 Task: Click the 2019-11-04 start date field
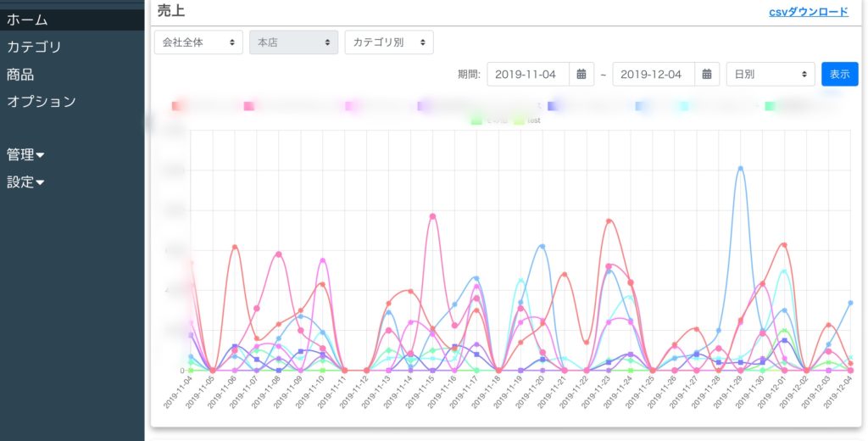(526, 75)
